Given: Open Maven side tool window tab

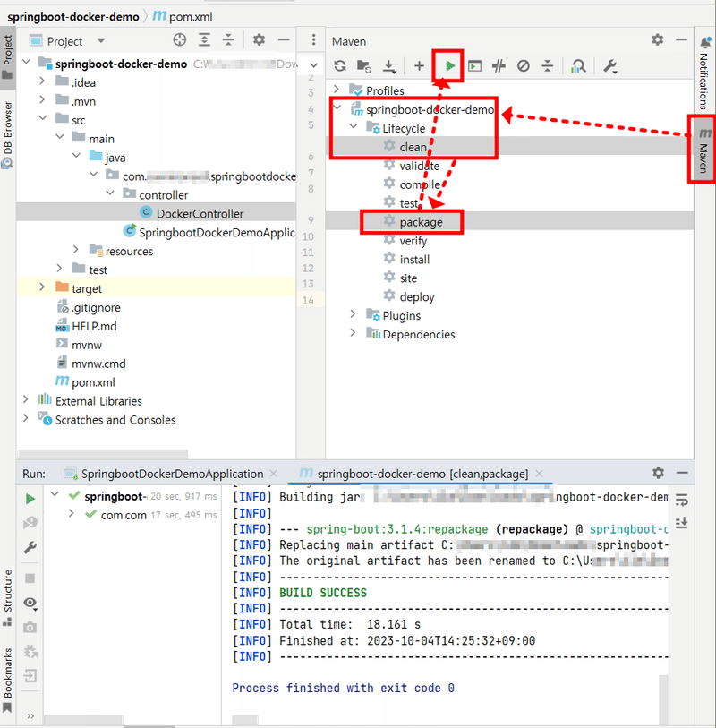Looking at the screenshot, I should tap(704, 150).
